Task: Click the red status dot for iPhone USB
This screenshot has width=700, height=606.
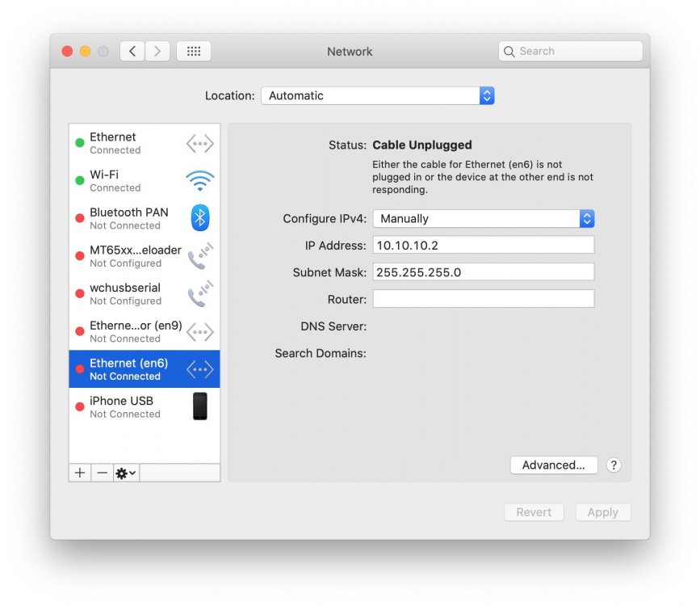Action: (x=80, y=406)
